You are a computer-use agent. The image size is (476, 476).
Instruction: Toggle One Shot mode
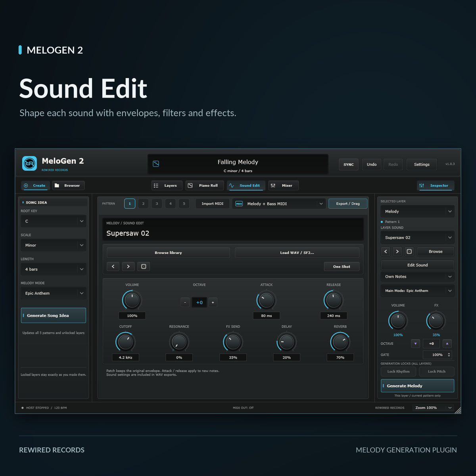click(342, 267)
